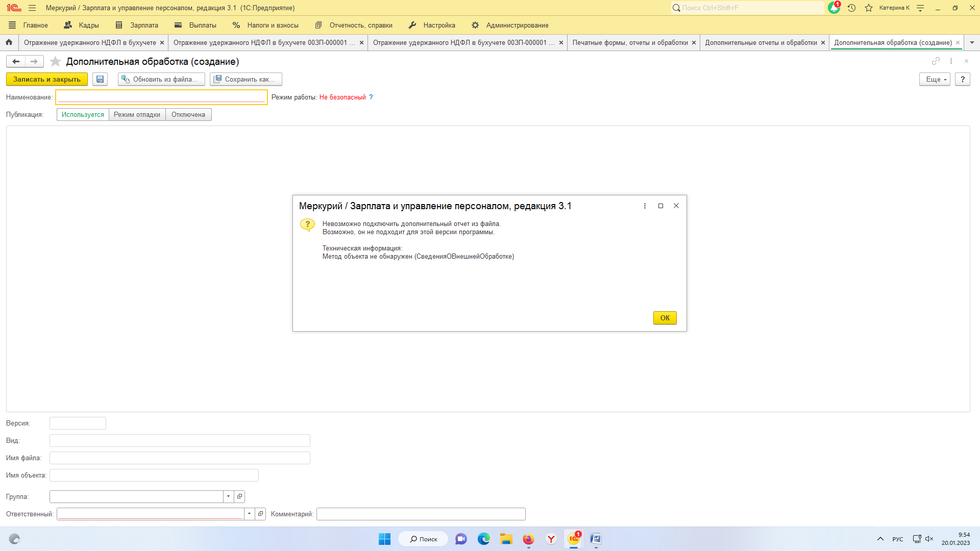The height and width of the screenshot is (551, 980).
Task: Expand the Группа dropdown arrow
Action: click(x=228, y=496)
